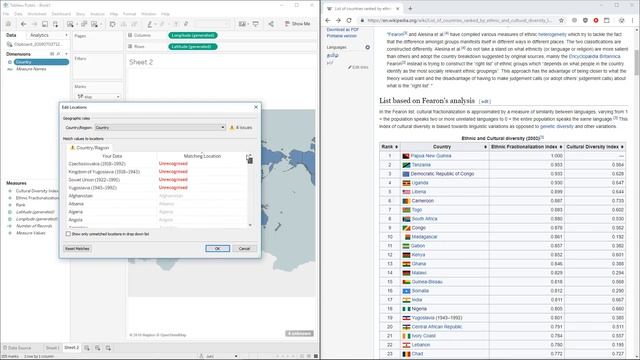This screenshot has height=360, width=640.
Task: Click the Chrome back arrow
Action: [x=328, y=20]
